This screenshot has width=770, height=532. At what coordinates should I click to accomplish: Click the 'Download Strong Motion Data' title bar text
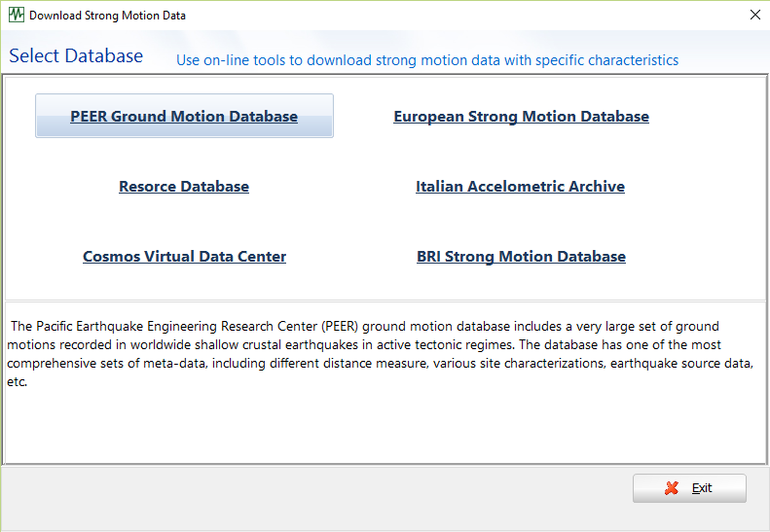point(107,16)
